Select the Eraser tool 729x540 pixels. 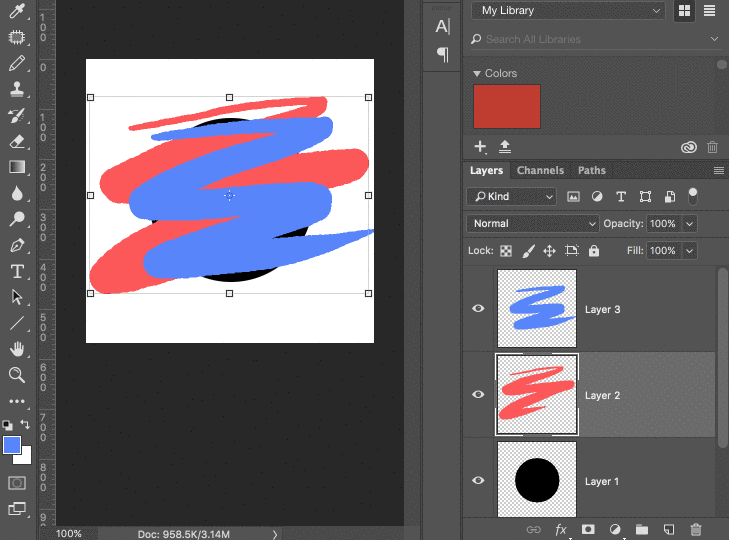click(x=17, y=141)
